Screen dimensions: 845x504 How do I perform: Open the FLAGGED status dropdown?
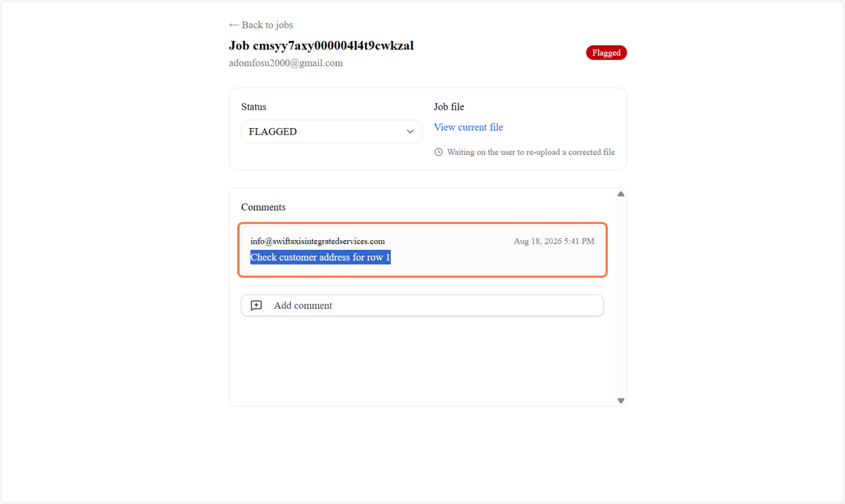click(x=332, y=132)
